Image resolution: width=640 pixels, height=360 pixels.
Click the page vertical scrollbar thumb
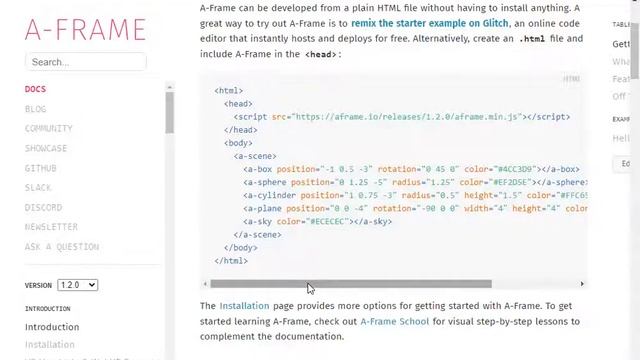(x=635, y=51)
